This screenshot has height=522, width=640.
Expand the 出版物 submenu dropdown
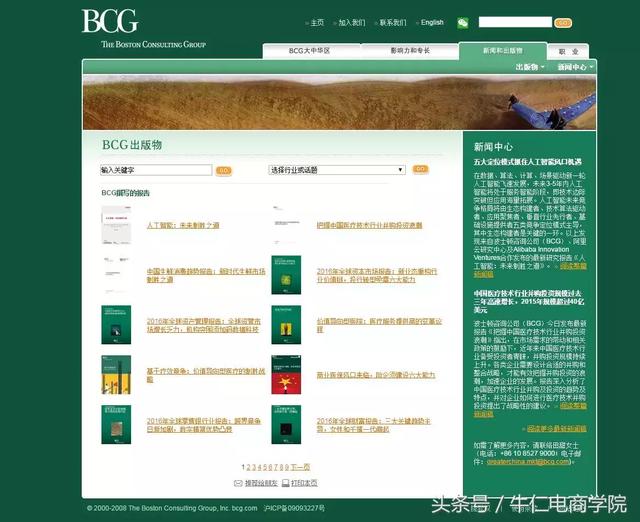click(530, 67)
